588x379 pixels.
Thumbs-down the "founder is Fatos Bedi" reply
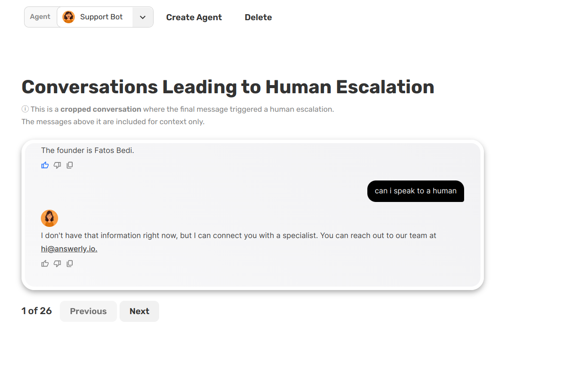(x=57, y=165)
